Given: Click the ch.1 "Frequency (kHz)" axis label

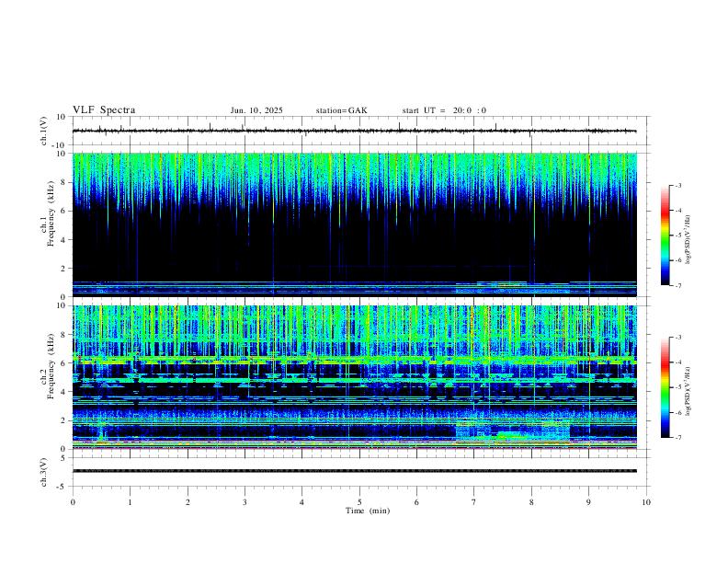Looking at the screenshot, I should (51, 213).
